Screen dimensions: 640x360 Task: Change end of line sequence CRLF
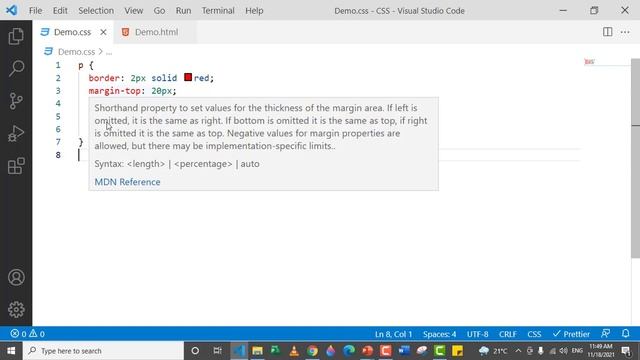(x=508, y=334)
